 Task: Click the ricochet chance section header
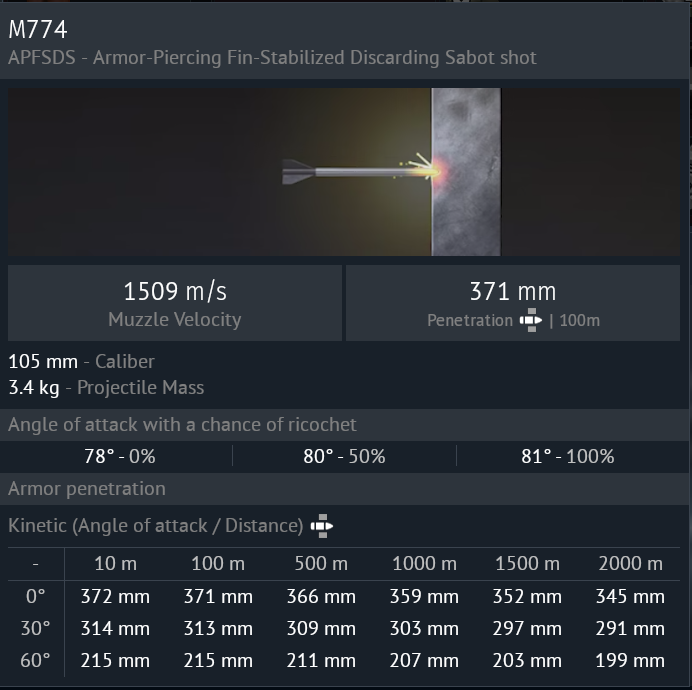[x=182, y=424]
